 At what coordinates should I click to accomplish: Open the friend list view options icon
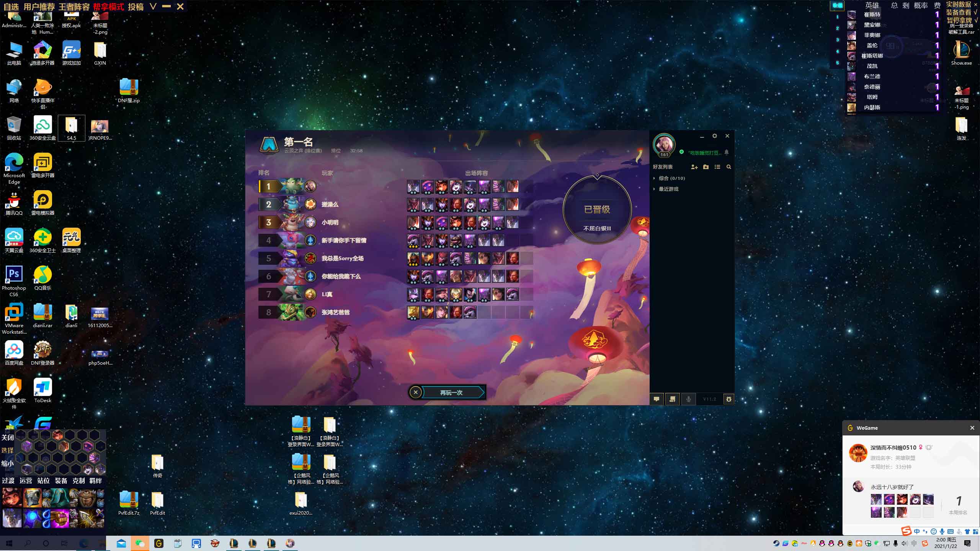(717, 167)
